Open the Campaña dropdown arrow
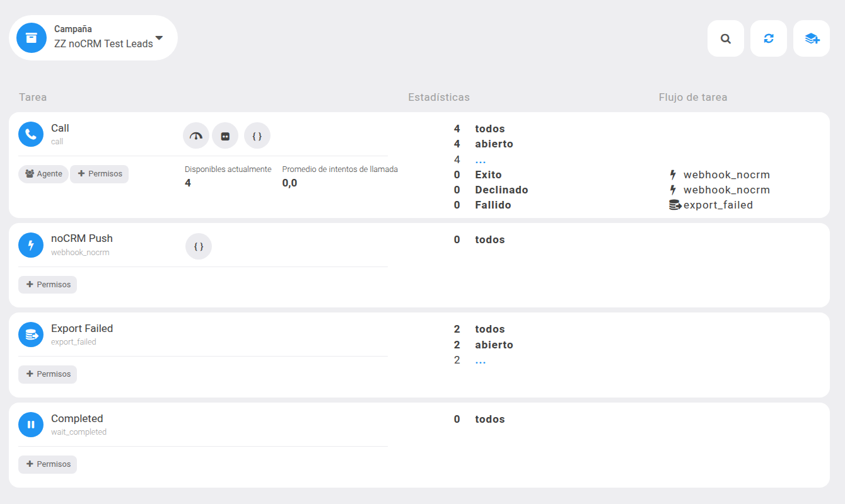The image size is (845, 504). tap(159, 38)
